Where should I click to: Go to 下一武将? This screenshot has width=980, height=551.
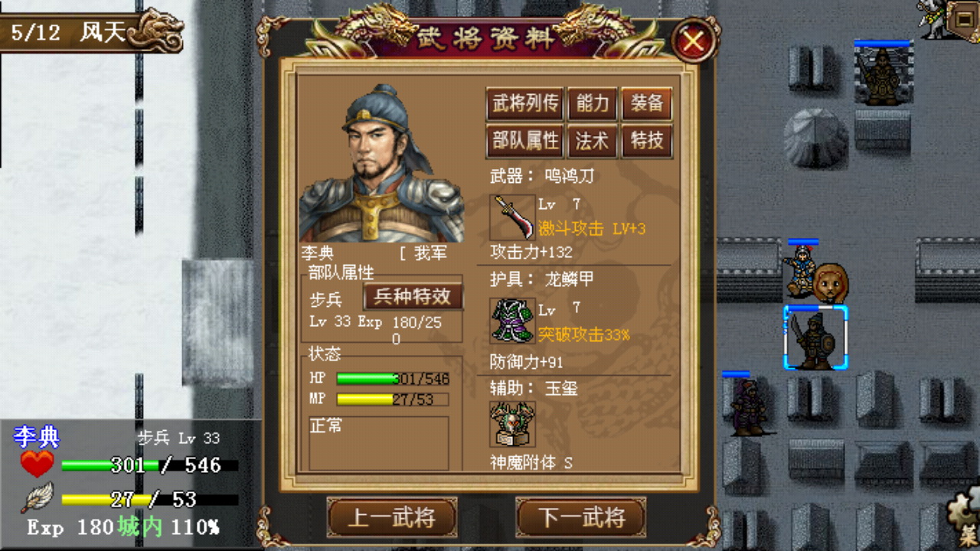click(581, 518)
